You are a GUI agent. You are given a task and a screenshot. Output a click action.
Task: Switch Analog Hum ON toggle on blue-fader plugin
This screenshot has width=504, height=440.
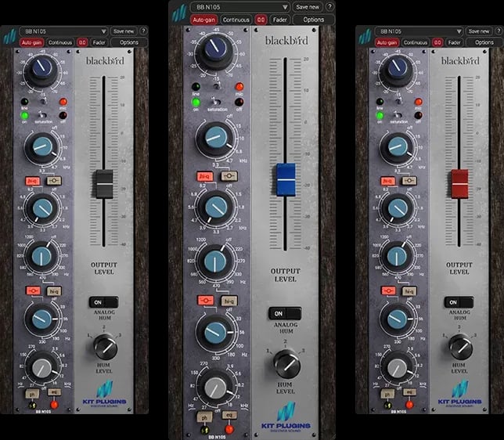(285, 313)
